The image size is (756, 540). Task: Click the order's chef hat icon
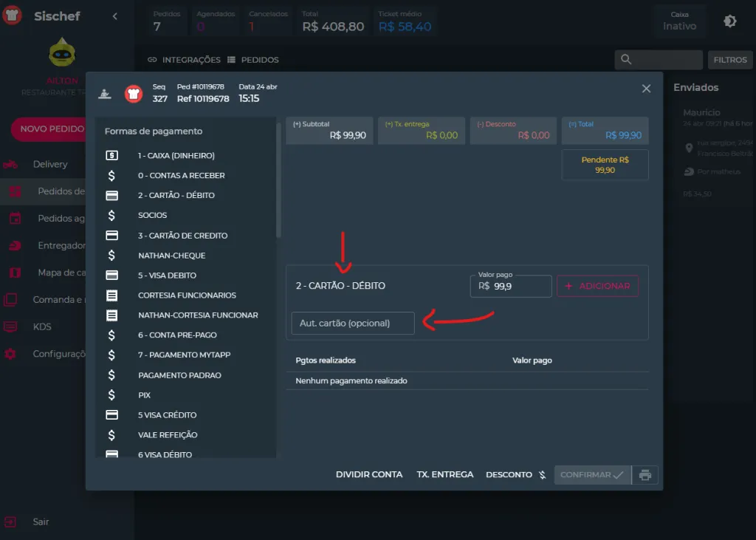[x=134, y=93]
